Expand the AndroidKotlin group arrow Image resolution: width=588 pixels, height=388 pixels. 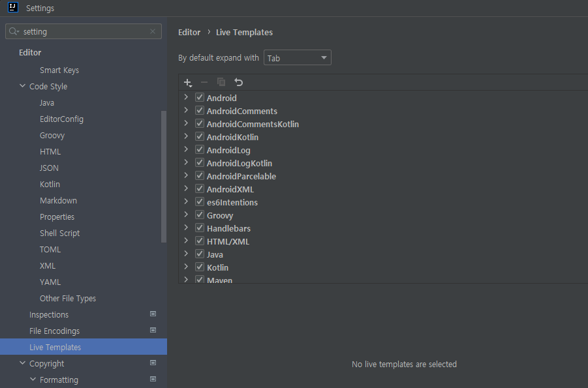tap(186, 136)
